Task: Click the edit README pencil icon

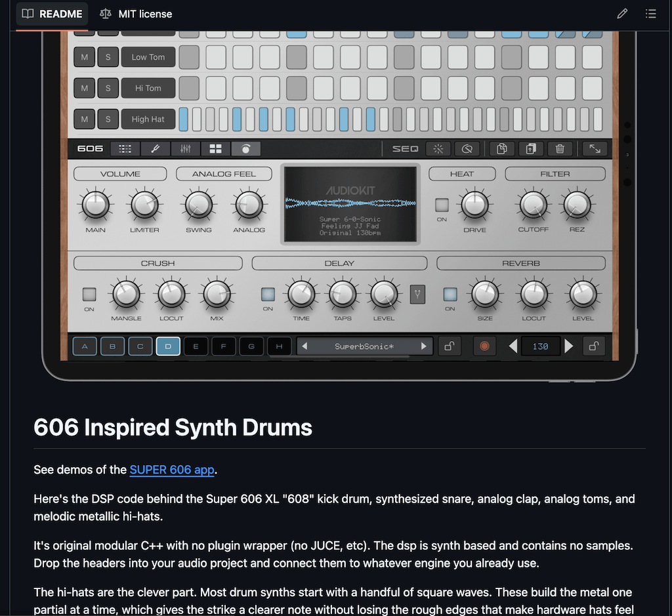Action: 622,14
